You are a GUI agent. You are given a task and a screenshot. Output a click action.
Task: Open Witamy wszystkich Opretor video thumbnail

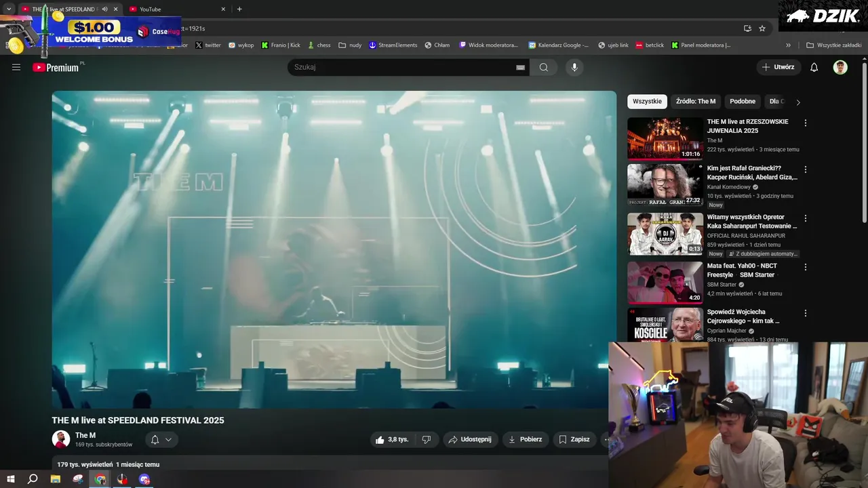[665, 234]
